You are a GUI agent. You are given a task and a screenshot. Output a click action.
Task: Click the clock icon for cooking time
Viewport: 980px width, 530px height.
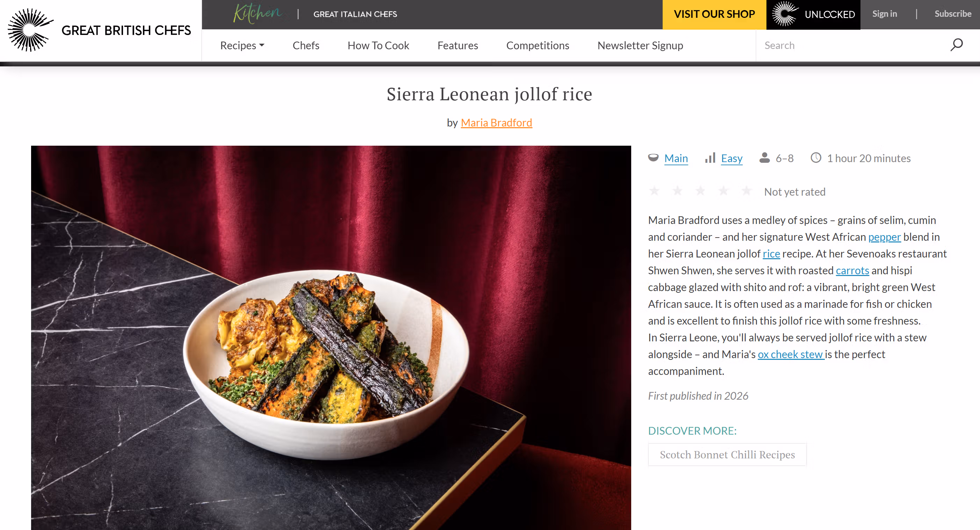pos(816,158)
